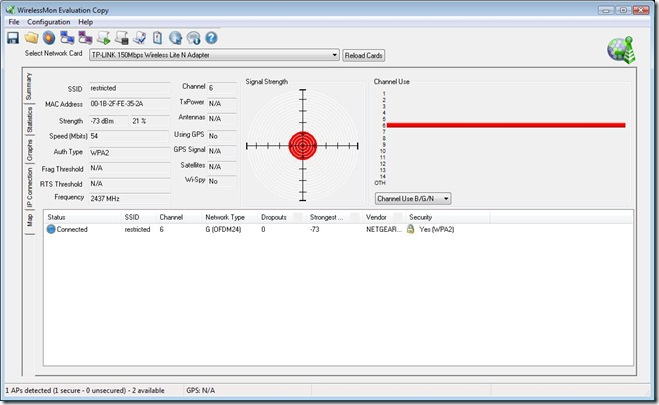Viewport: 659px width, 405px height.
Task: Click the padlock icon in Security column
Action: click(x=410, y=229)
